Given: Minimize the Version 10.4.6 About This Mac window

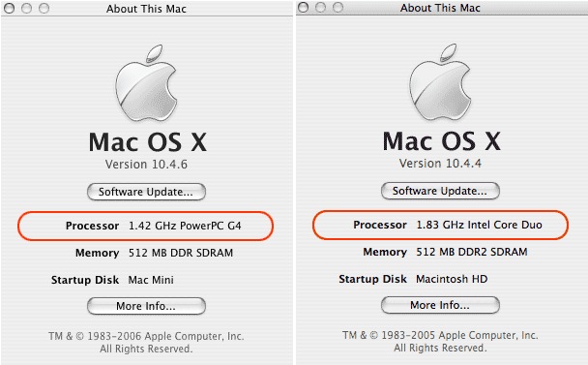Looking at the screenshot, I should (27, 9).
